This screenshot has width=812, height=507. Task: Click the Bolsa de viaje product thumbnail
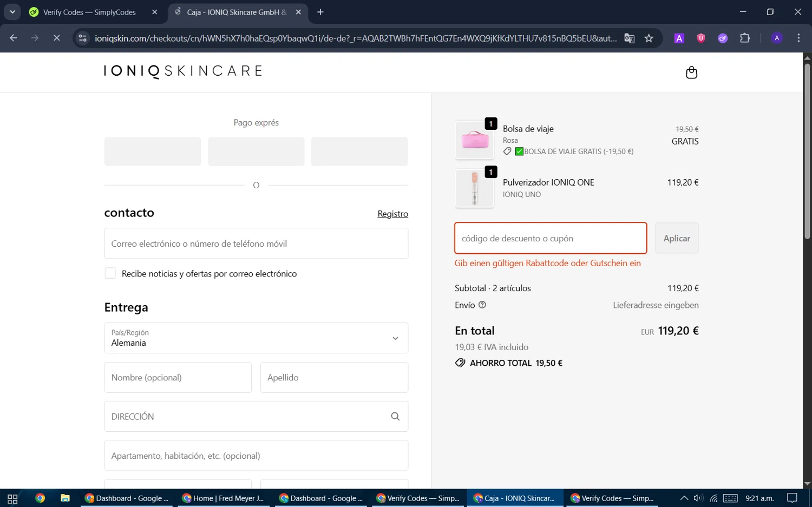(x=475, y=140)
